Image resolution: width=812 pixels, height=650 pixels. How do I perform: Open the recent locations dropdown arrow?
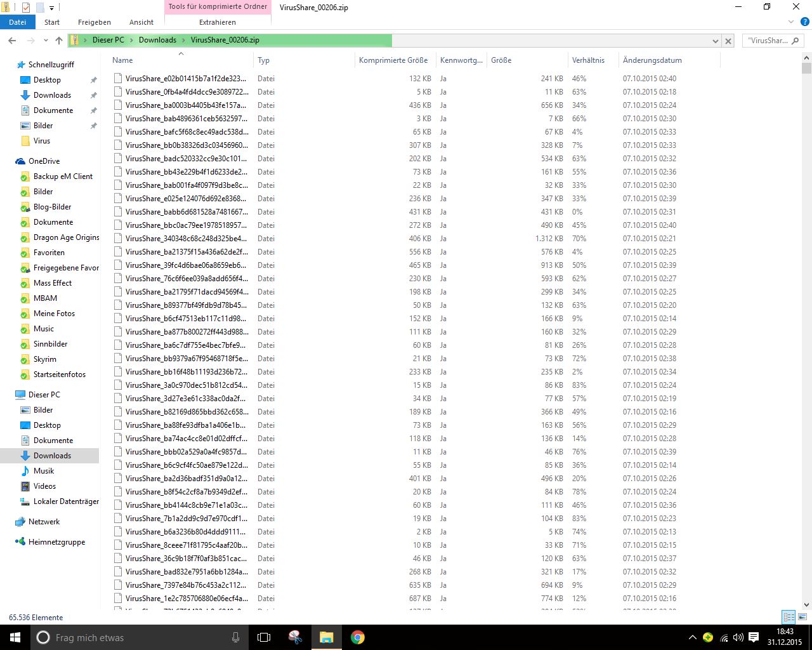46,41
